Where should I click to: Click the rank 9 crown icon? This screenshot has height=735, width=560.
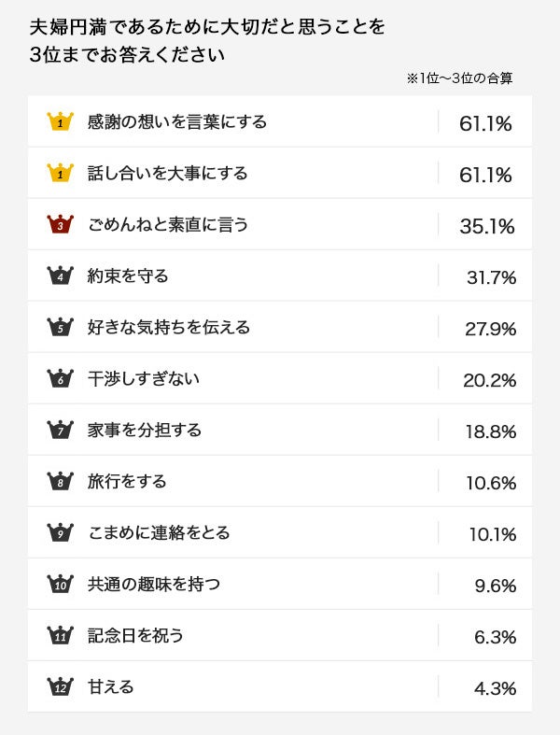point(60,532)
